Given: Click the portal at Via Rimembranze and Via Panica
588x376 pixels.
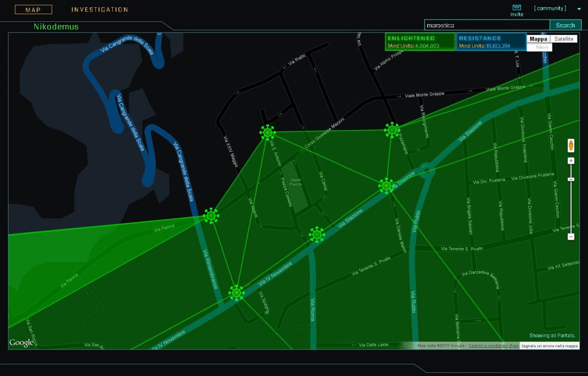Looking at the screenshot, I should coord(211,215).
